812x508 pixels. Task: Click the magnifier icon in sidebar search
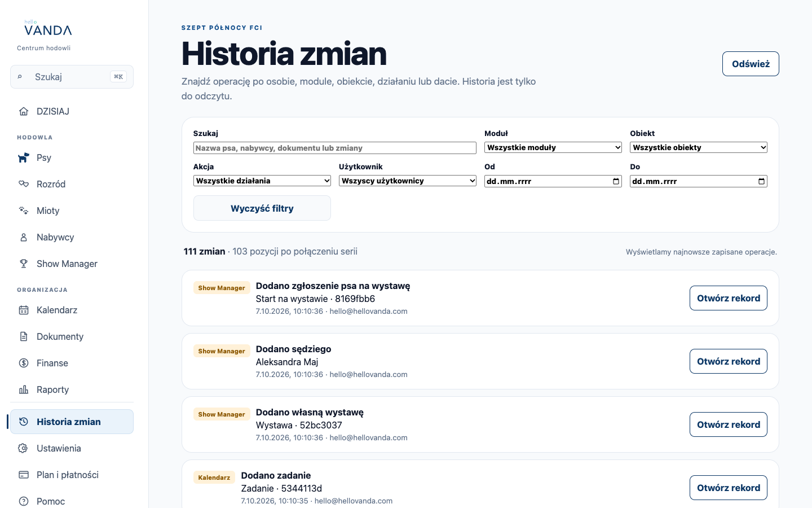20,77
